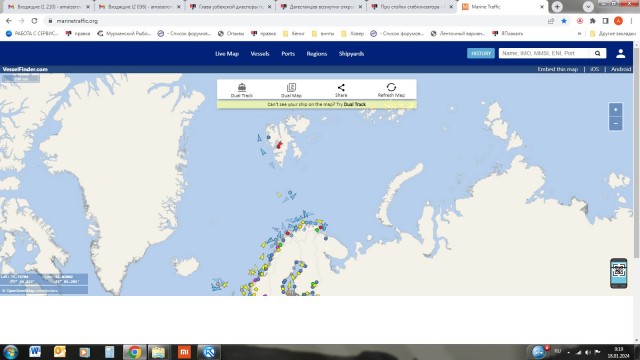Screen dimensions: 640x360
Task: Open the Dual Map view
Action: click(291, 90)
